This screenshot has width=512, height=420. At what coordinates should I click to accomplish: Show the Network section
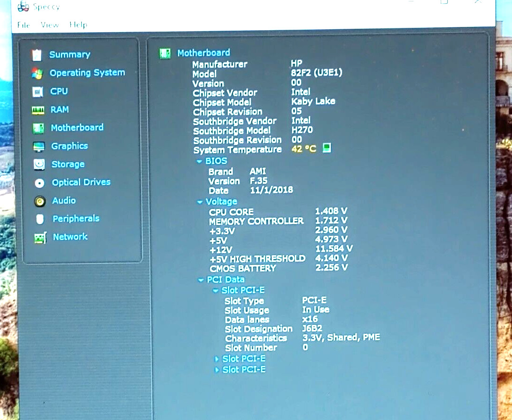(x=70, y=237)
